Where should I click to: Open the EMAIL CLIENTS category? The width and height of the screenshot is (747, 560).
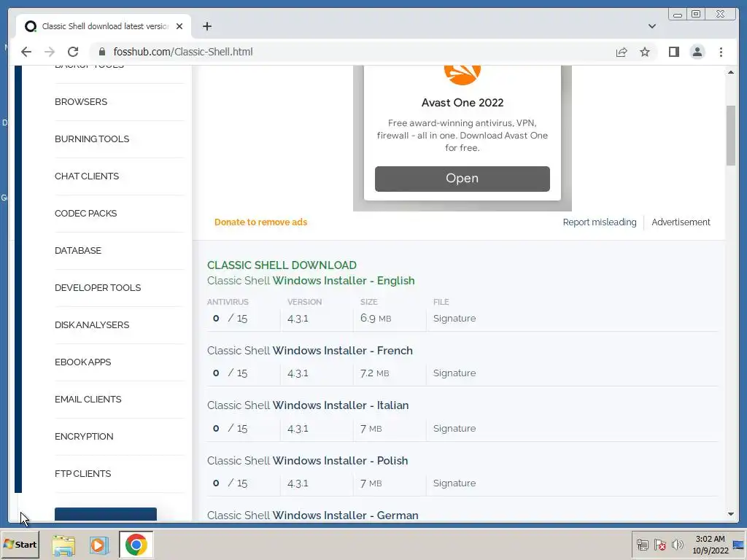pyautogui.click(x=88, y=399)
